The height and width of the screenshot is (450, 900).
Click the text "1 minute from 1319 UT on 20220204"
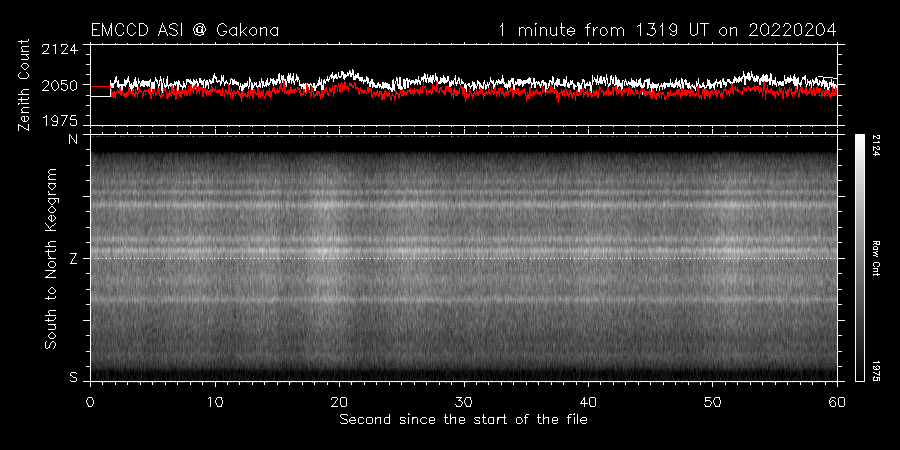point(667,30)
